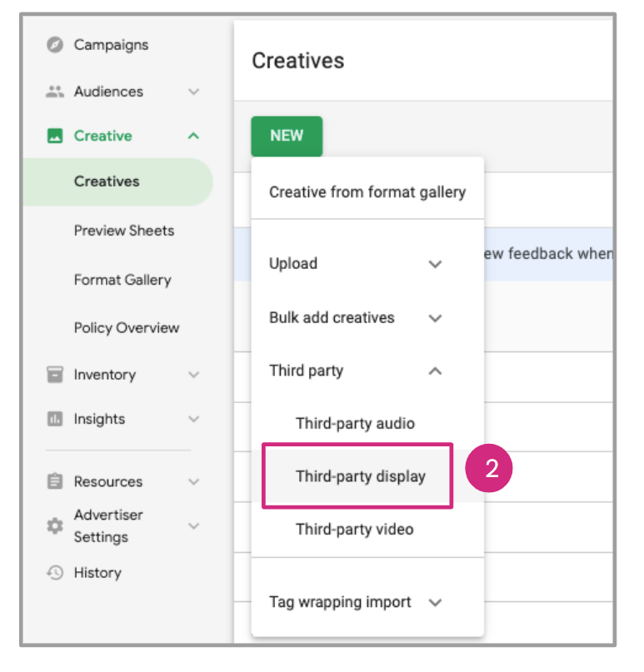This screenshot has height=672, width=644.
Task: Click the Audiences people icon
Action: [55, 92]
